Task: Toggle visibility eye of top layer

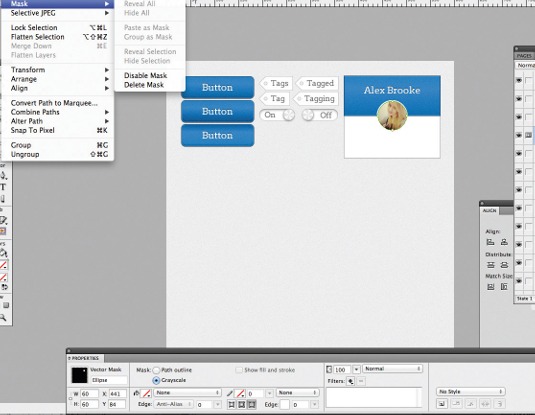Action: 519,80
